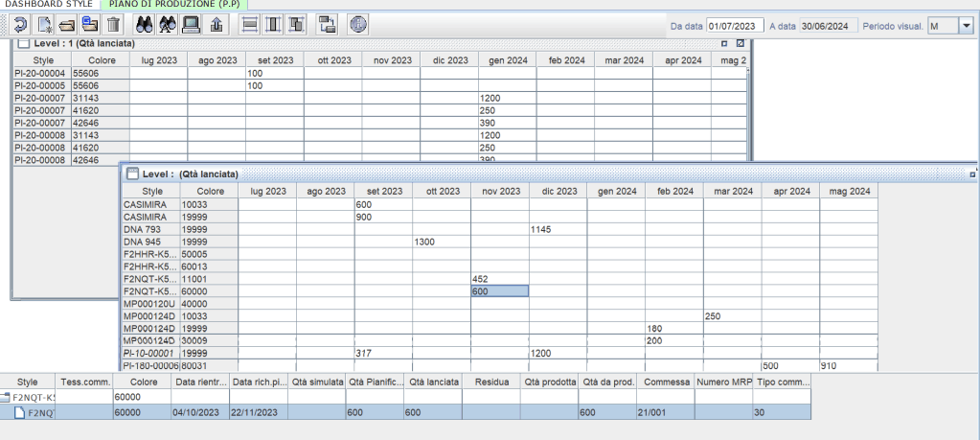Open the Periodo visual. dropdown

click(x=965, y=26)
